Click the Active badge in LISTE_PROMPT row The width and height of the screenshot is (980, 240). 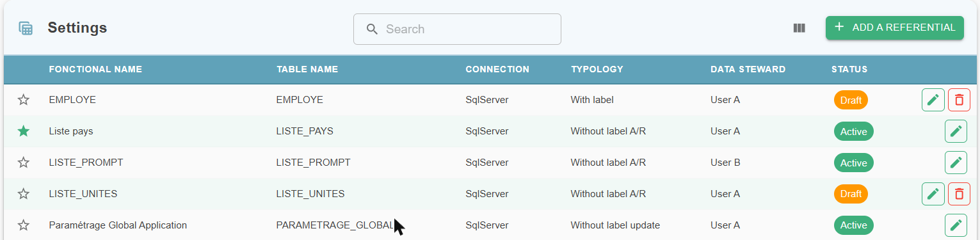[x=853, y=163]
